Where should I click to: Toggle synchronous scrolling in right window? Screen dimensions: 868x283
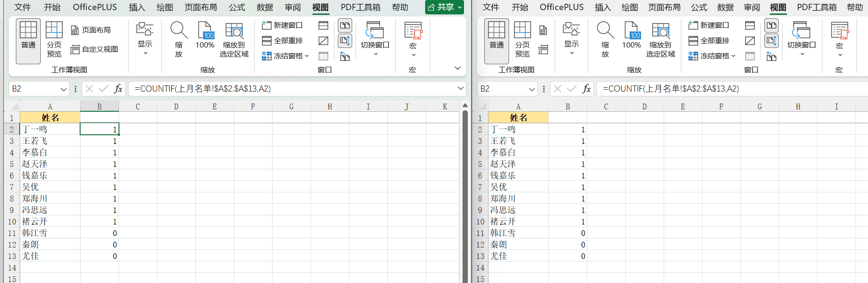772,41
